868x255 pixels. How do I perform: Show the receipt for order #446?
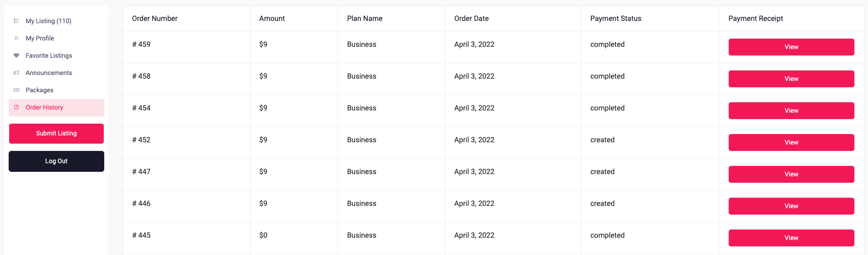pyautogui.click(x=791, y=206)
